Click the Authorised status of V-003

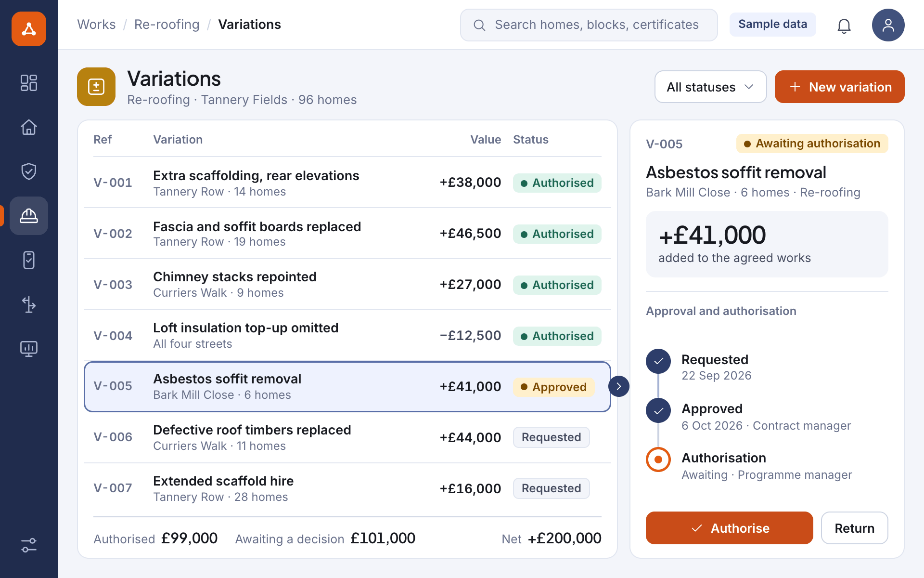click(x=557, y=285)
